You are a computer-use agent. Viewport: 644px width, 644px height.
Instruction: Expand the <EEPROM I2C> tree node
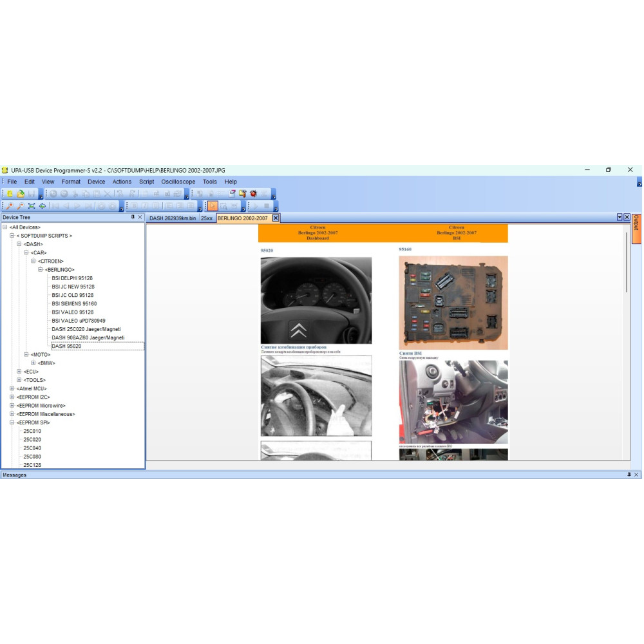click(x=12, y=397)
